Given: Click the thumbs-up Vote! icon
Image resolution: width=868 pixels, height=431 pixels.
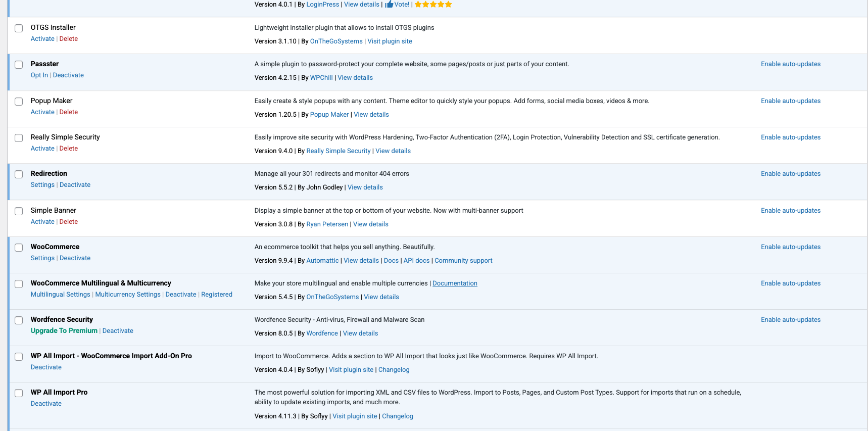Looking at the screenshot, I should [389, 5].
